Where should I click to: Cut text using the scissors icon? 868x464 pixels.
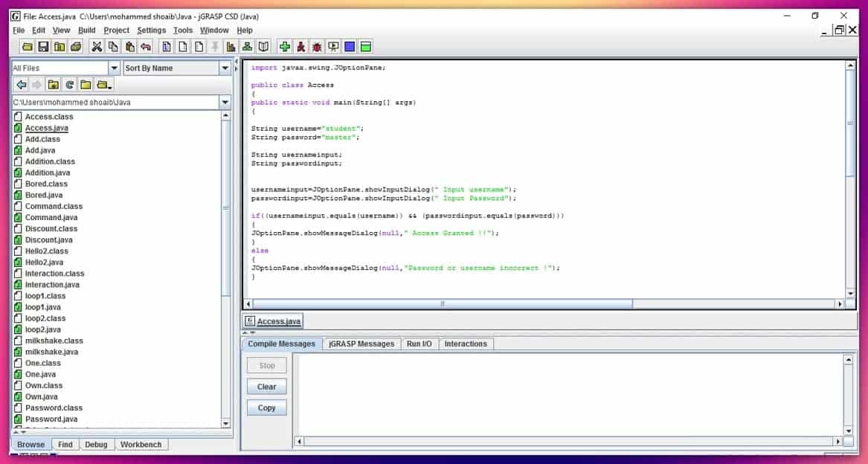[97, 45]
